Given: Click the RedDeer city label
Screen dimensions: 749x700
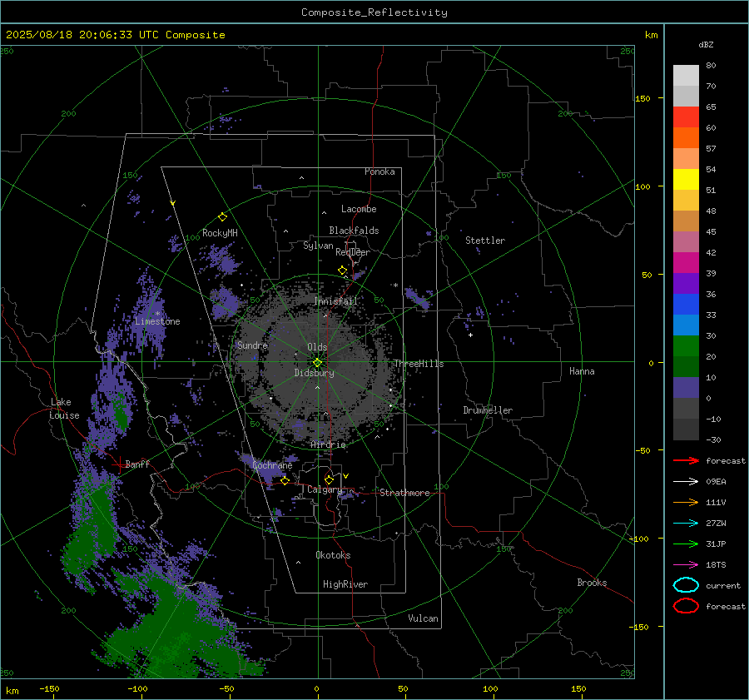Looking at the screenshot, I should tap(353, 252).
